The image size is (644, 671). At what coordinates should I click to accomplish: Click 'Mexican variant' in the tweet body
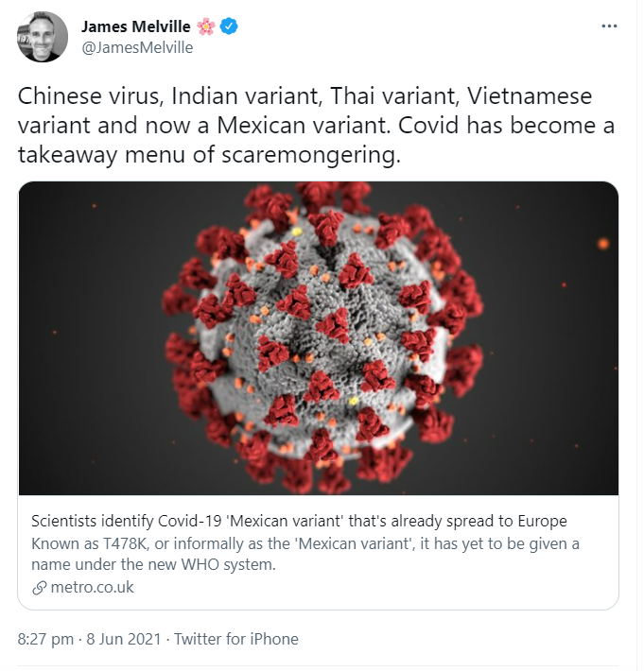(x=304, y=126)
